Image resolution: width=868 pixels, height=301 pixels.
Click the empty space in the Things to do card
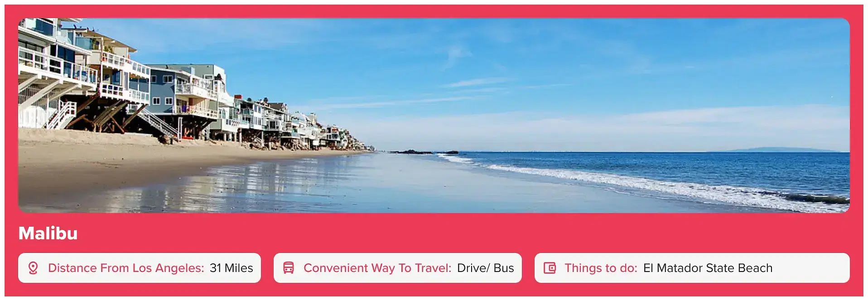[x=811, y=268]
